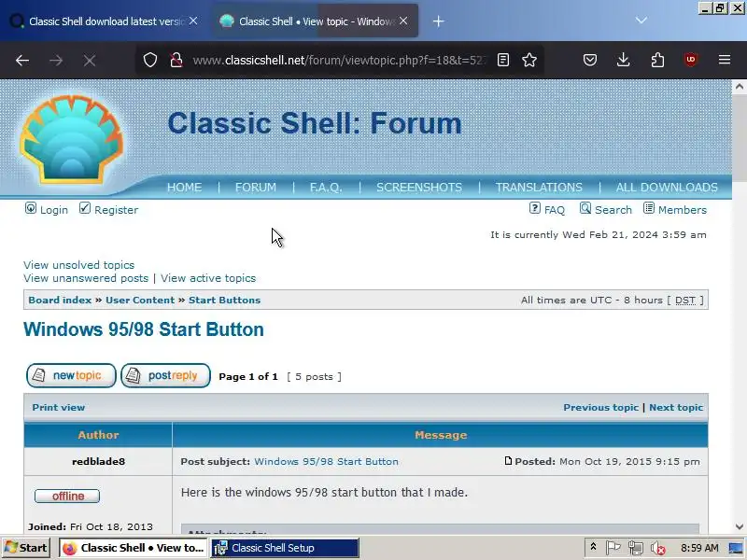
Task: Open HOME in the site navigation
Action: [184, 188]
